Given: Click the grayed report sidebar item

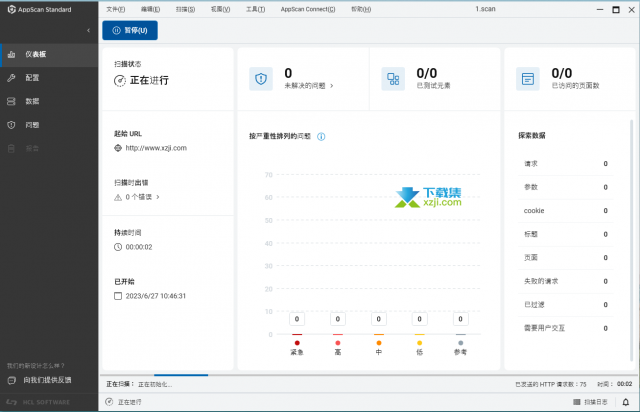Looking at the screenshot, I should click(x=49, y=149).
